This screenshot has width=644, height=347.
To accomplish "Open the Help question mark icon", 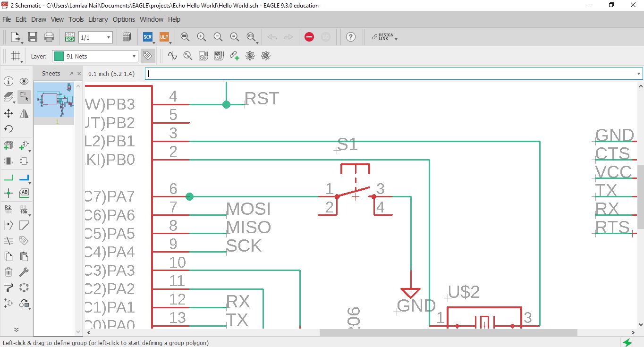I will tap(350, 37).
